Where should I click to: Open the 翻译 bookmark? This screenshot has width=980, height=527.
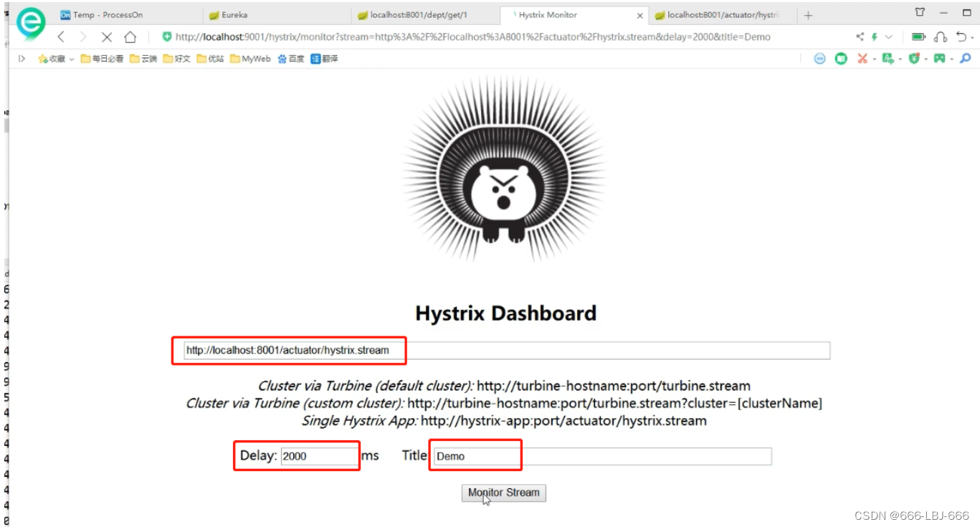[325, 59]
